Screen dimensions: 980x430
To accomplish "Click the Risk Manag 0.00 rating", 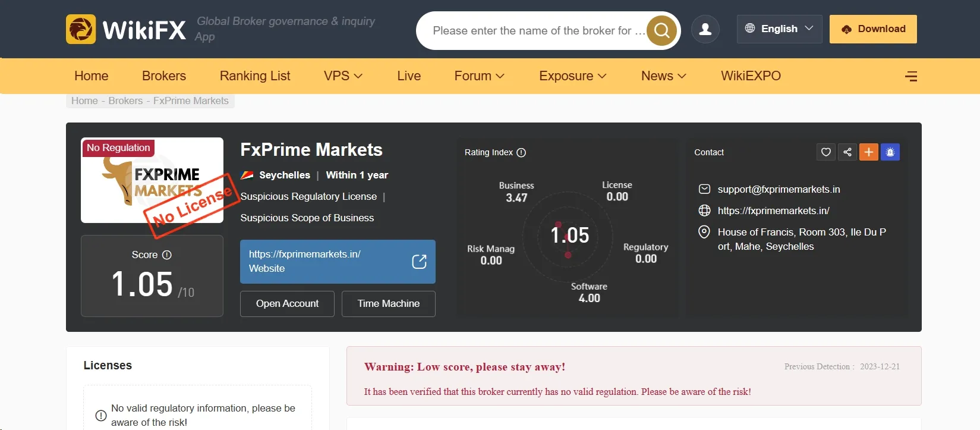I will coord(491,255).
